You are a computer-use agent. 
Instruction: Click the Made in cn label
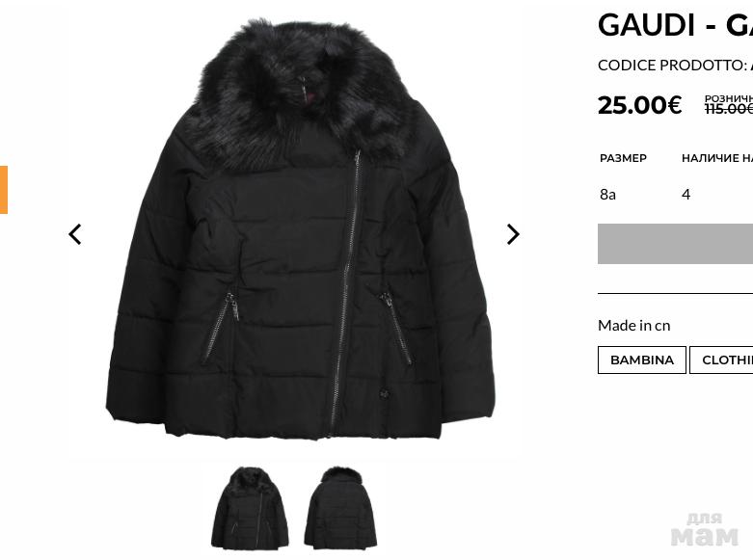(x=633, y=325)
